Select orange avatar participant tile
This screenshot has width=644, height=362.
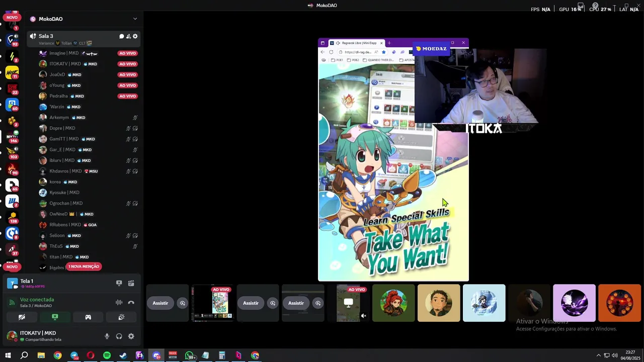click(619, 303)
